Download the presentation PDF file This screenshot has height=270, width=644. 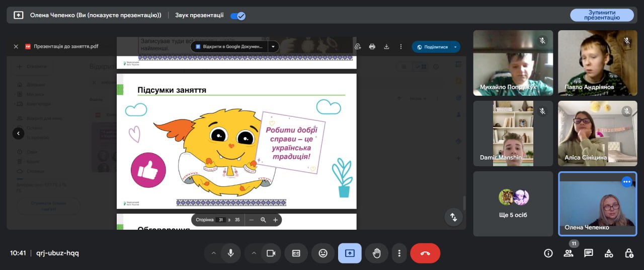pyautogui.click(x=386, y=46)
